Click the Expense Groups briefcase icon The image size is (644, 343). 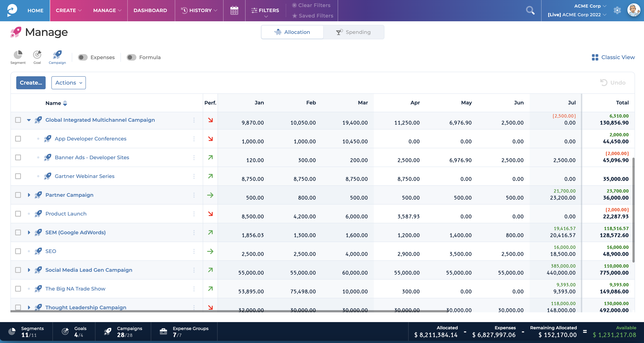[163, 331]
